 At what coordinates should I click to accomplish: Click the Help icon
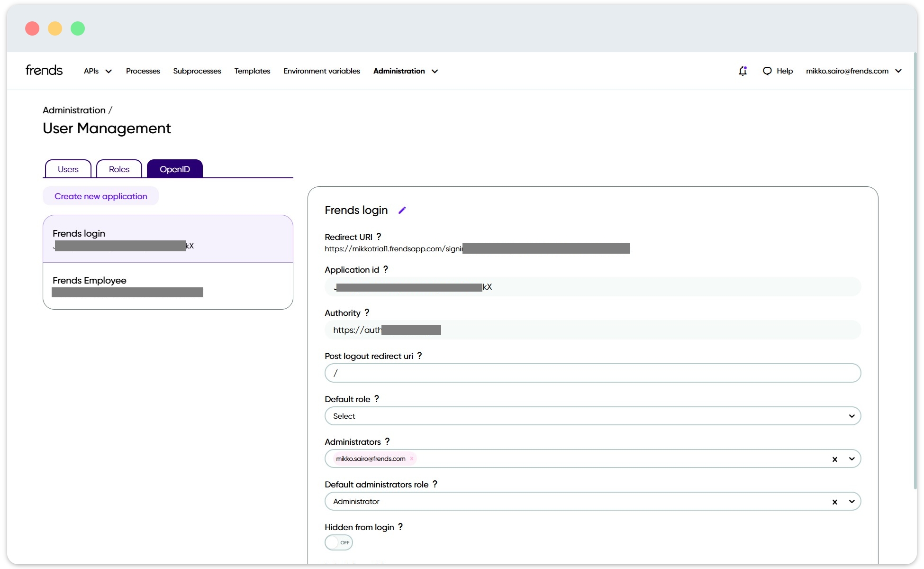click(x=777, y=71)
